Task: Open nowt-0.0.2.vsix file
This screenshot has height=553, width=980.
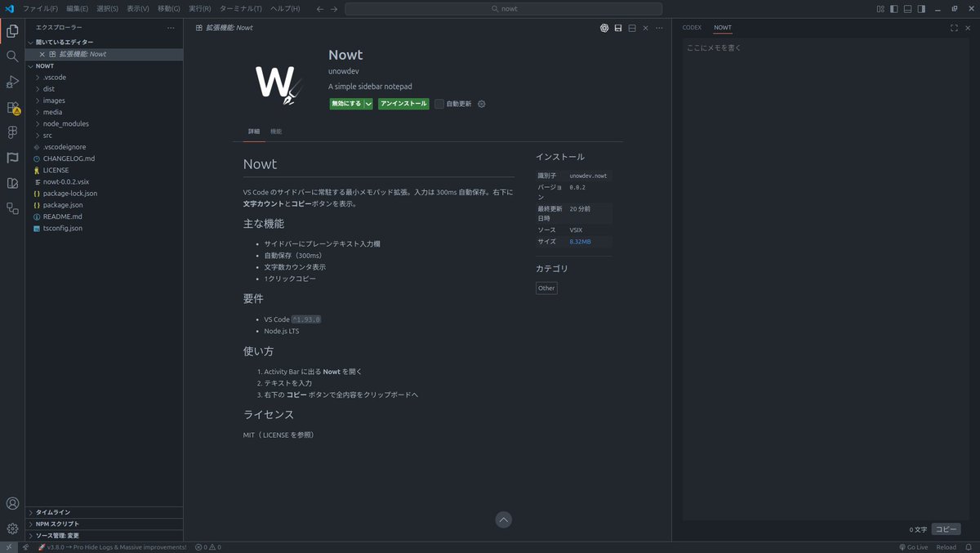Action: point(105,181)
